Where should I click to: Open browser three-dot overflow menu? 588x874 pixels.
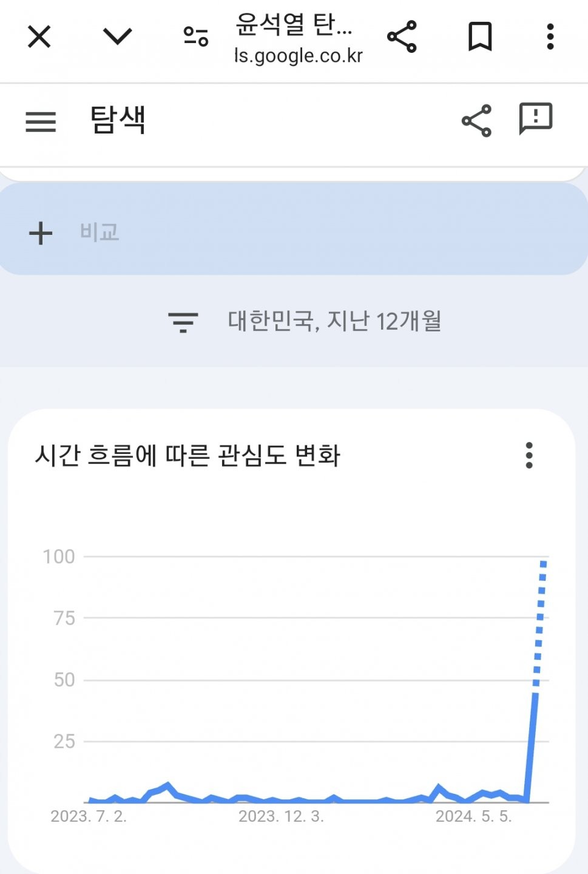coord(550,36)
